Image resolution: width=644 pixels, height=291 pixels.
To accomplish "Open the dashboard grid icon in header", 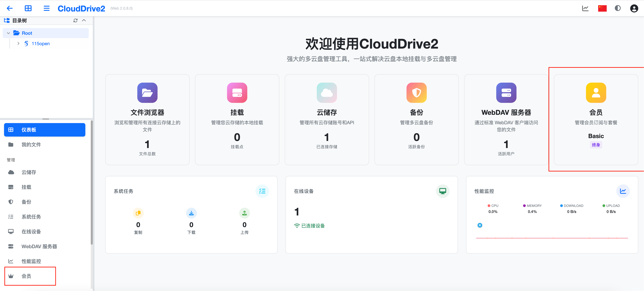I will coord(28,8).
